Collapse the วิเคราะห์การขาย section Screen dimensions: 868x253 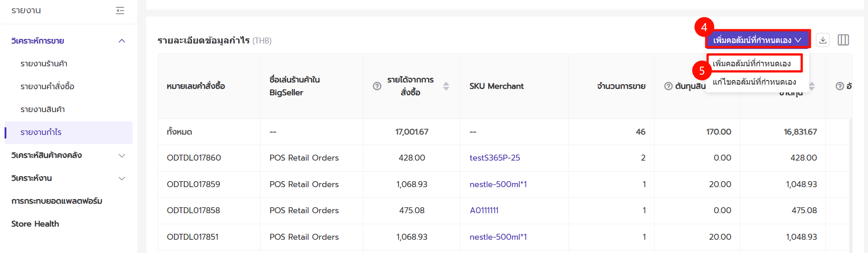tap(122, 41)
